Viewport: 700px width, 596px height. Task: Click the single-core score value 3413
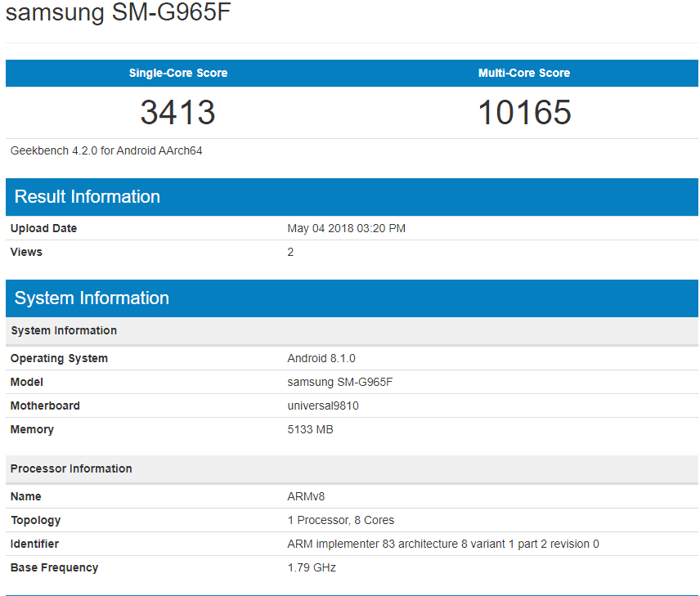pyautogui.click(x=178, y=112)
